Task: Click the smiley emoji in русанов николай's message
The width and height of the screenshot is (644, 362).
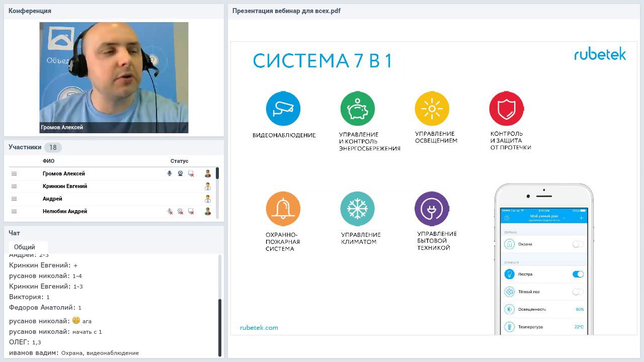Action: (76, 320)
